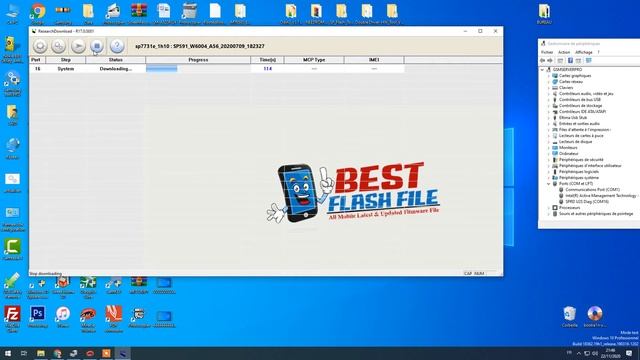640x360 pixels.
Task: Collapse the GSMSERVERPRO root node
Action: 543,70
